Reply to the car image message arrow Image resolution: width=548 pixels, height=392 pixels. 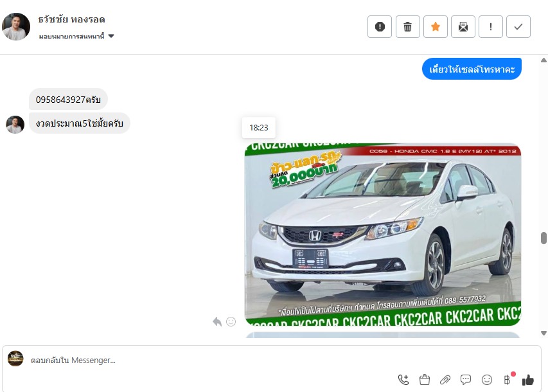pyautogui.click(x=217, y=321)
